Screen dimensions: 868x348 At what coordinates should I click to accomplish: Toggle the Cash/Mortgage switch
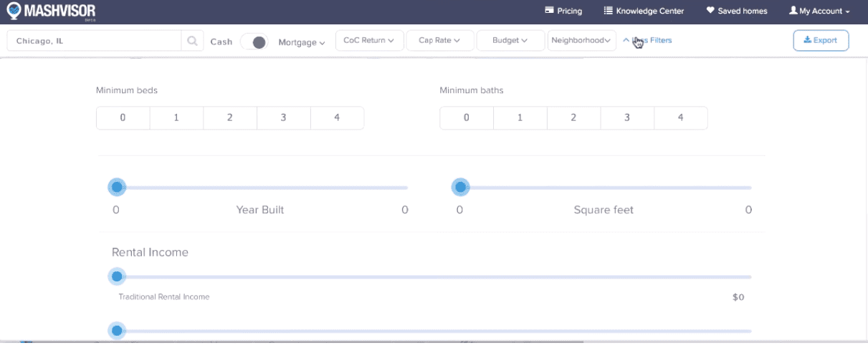254,42
